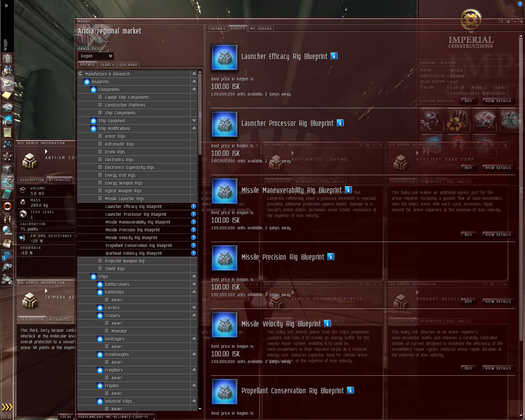
Task: Buy the Launcher Processor Rig Blueprint
Action: point(468,168)
